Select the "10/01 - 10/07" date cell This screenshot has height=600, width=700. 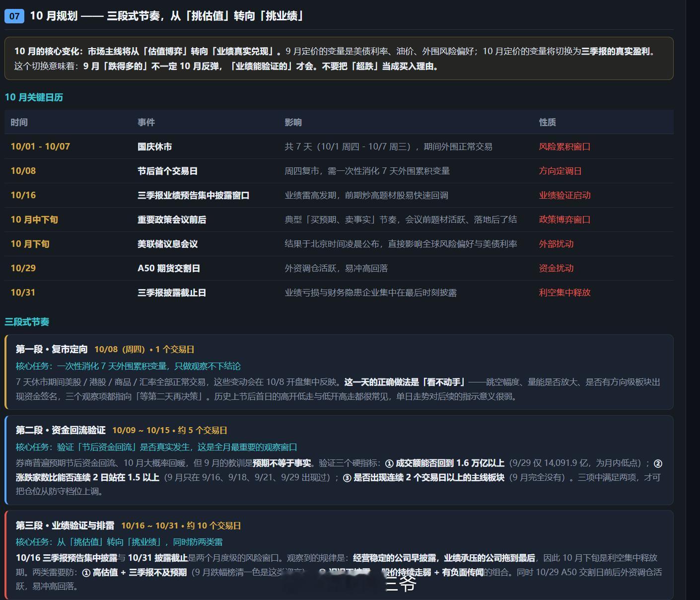[x=40, y=147]
